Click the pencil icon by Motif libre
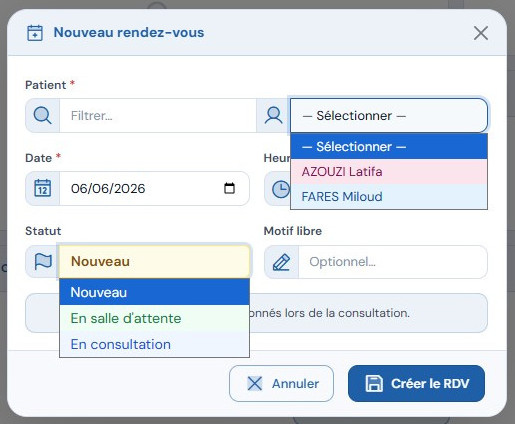The height and width of the screenshot is (424, 515). click(x=281, y=262)
